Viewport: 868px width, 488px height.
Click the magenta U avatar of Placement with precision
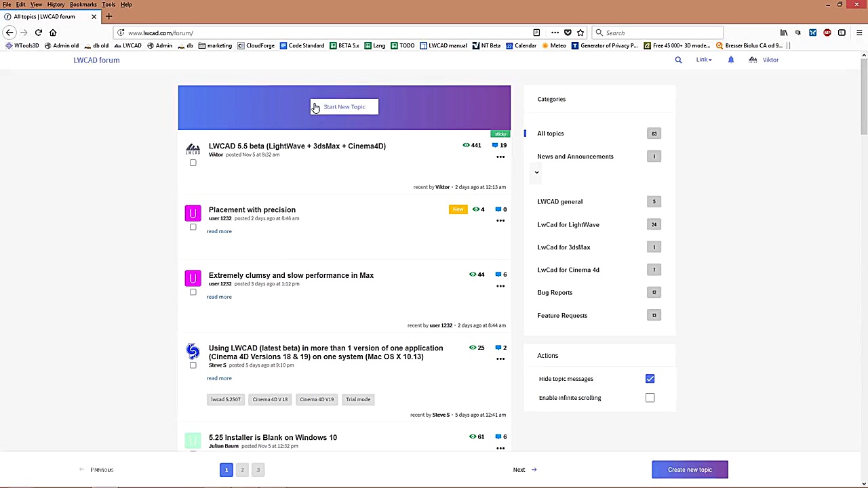coord(193,213)
